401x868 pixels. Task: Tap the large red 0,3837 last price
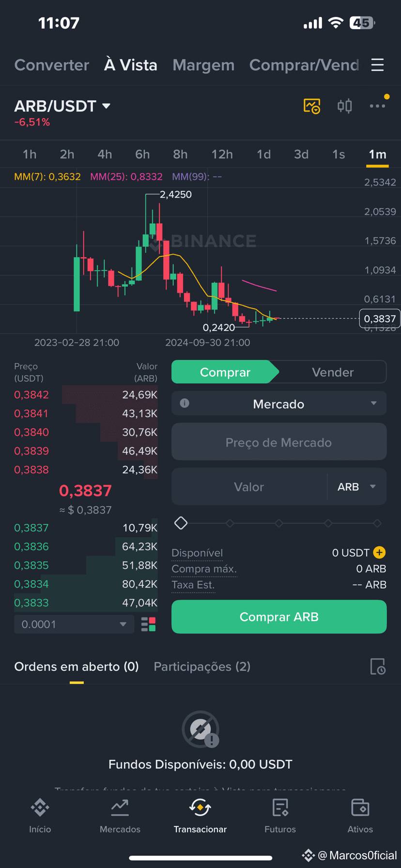(85, 490)
